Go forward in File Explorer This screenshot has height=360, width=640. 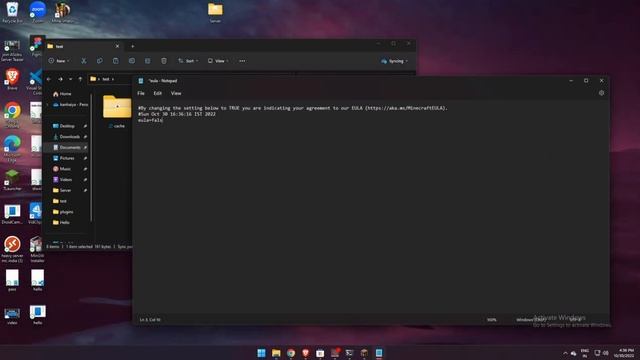pyautogui.click(x=60, y=79)
